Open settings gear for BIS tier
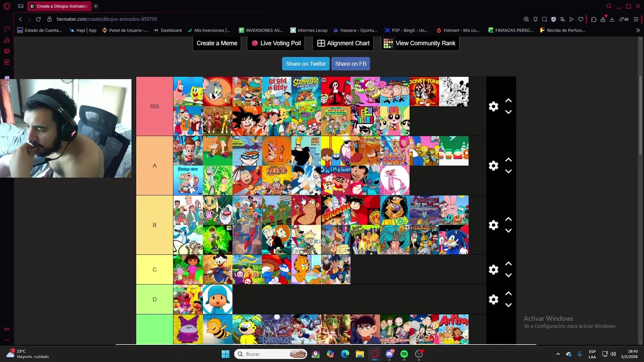 494,107
